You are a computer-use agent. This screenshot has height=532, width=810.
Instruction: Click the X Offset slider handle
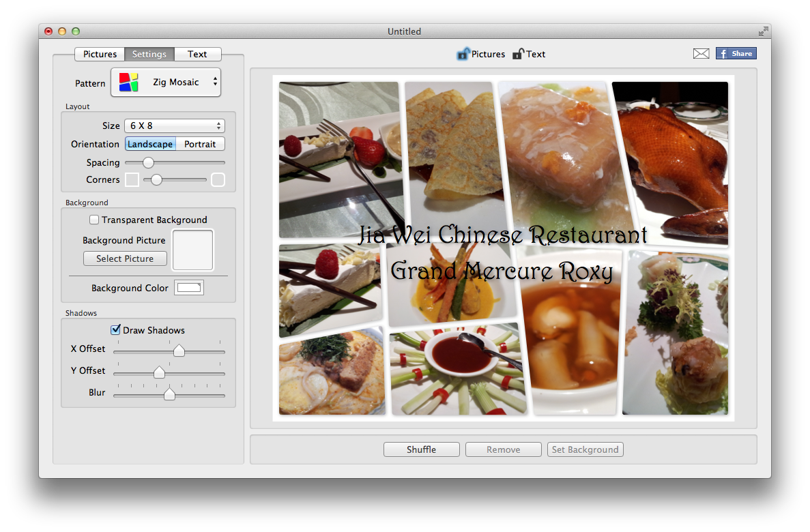(x=179, y=351)
